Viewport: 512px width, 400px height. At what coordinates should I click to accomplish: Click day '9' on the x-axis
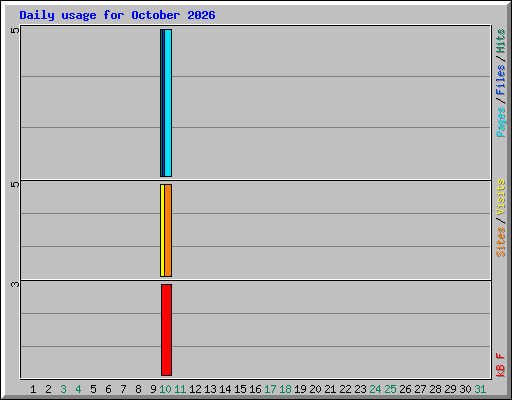pyautogui.click(x=153, y=389)
